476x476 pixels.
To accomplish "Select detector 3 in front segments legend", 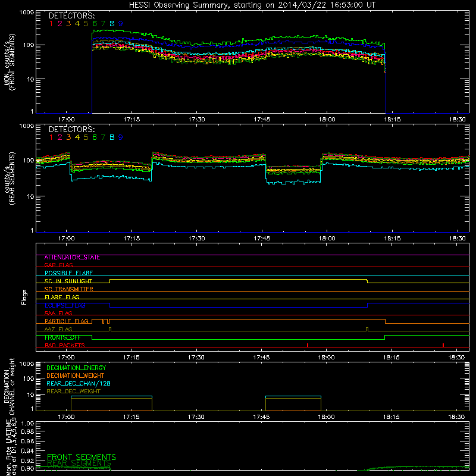I will tap(68, 24).
